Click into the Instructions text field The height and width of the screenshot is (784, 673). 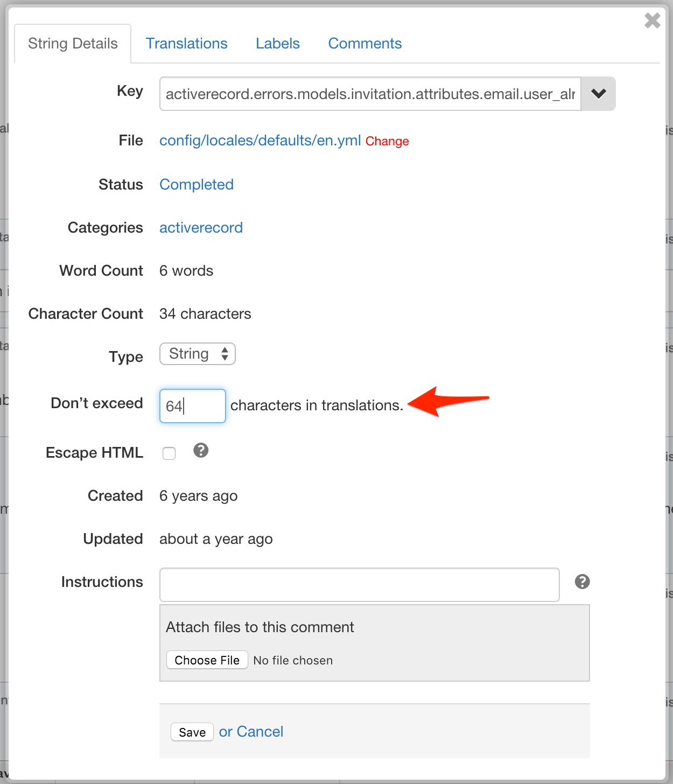click(359, 584)
